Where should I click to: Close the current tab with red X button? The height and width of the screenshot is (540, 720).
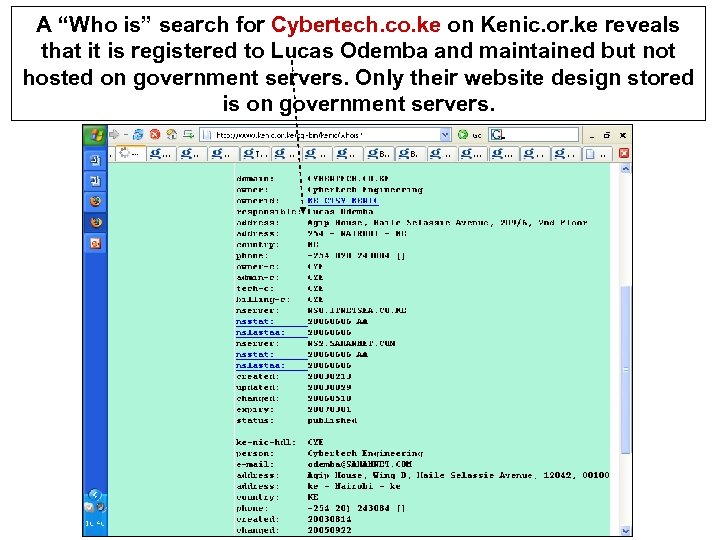[624, 153]
